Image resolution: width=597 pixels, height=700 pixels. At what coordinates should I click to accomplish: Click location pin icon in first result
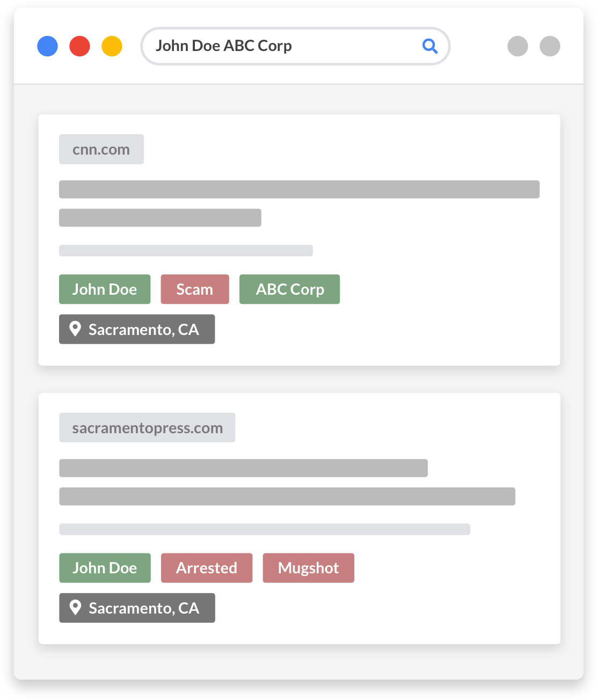tap(75, 329)
